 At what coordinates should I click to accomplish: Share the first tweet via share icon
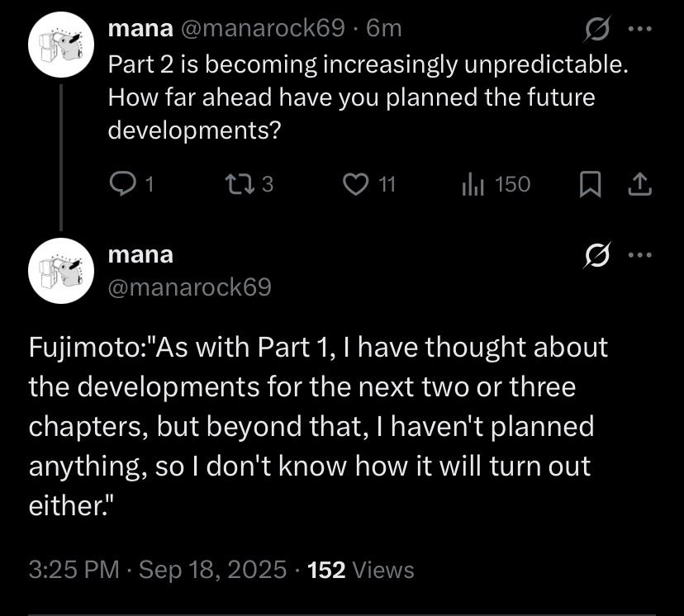click(x=639, y=186)
